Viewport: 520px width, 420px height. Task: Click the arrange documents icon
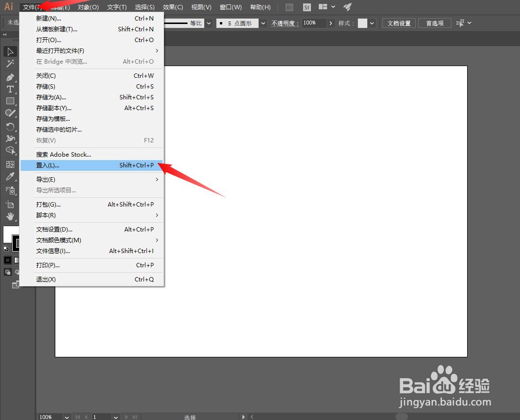(323, 7)
